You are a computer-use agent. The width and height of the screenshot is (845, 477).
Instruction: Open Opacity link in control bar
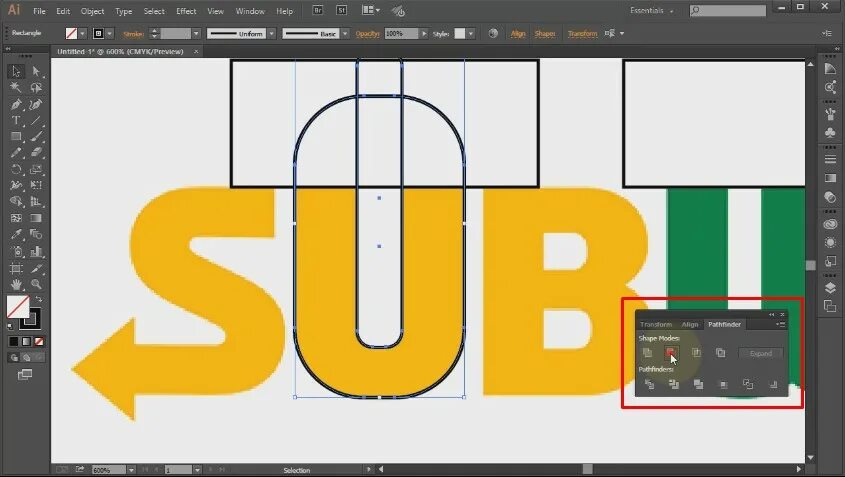pyautogui.click(x=368, y=33)
